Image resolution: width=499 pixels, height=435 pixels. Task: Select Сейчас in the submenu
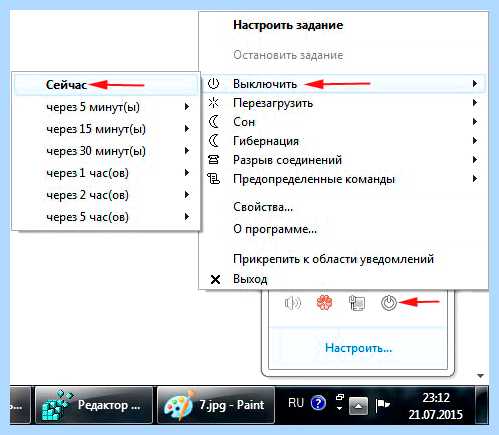[x=106, y=85]
